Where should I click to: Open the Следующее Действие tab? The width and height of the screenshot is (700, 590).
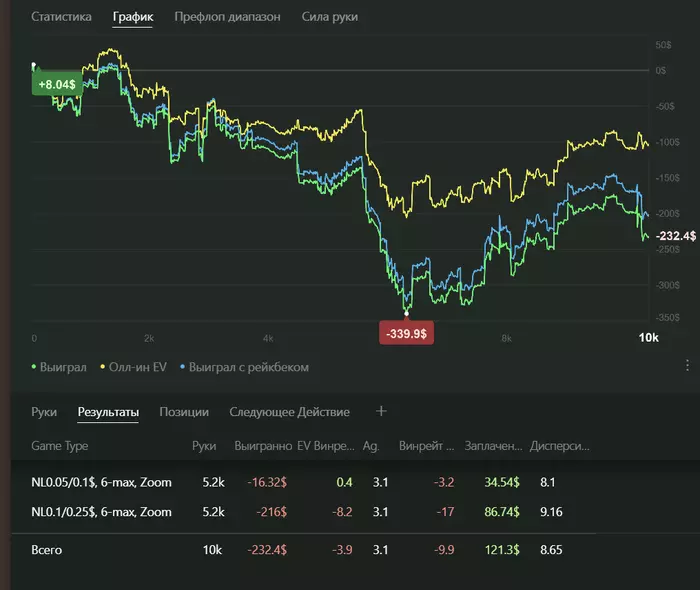(289, 412)
